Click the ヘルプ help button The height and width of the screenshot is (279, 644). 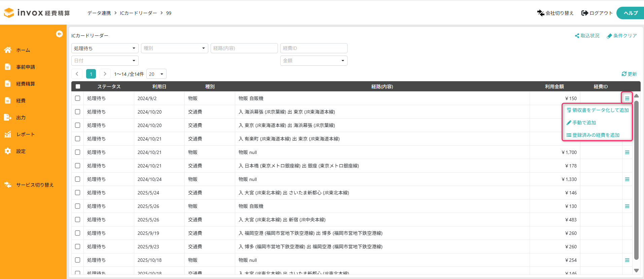tap(630, 13)
